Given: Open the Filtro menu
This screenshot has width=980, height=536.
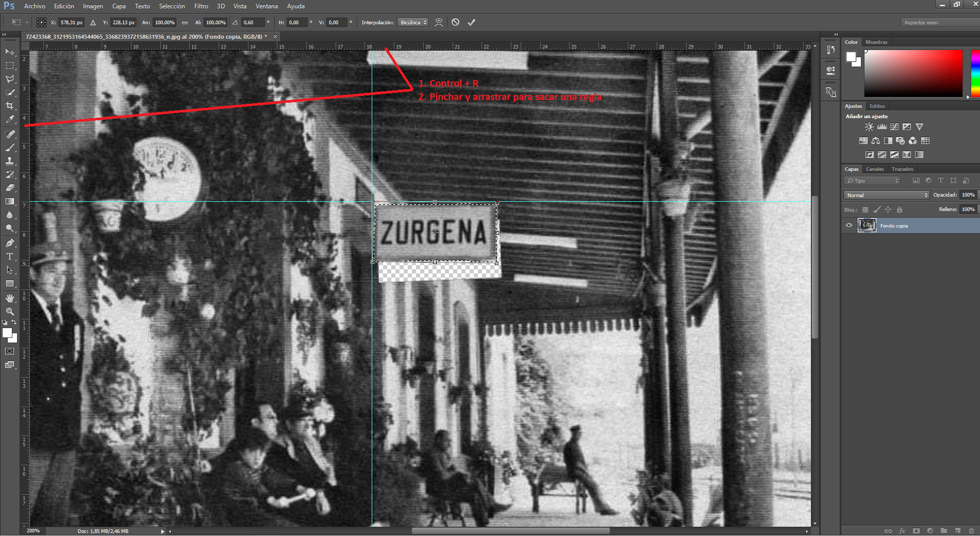Looking at the screenshot, I should [201, 6].
